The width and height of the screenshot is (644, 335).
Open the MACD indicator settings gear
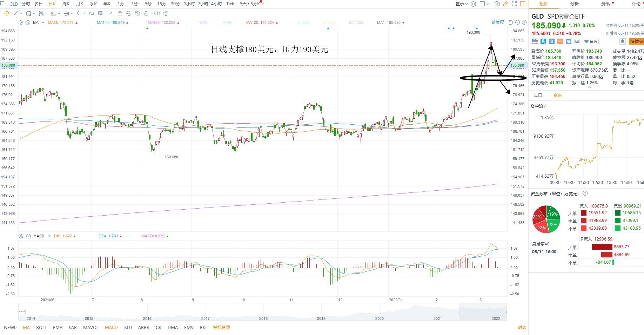[x=21, y=236]
